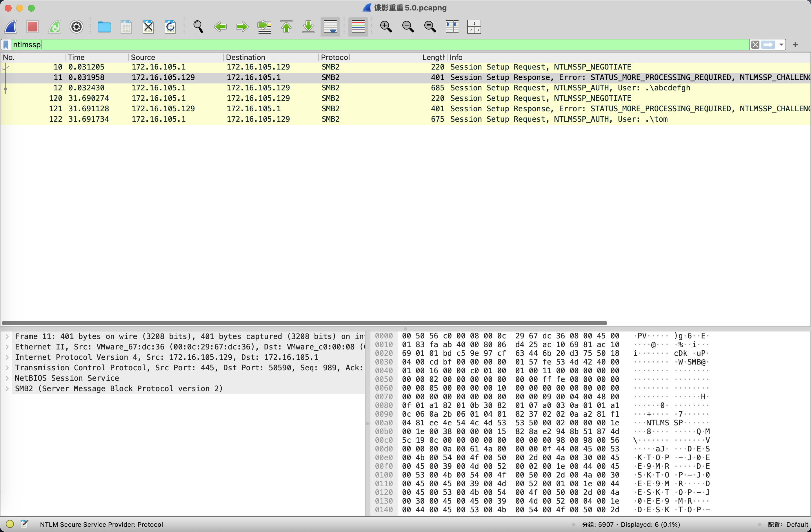The height and width of the screenshot is (532, 811).
Task: Jump to the first packet
Action: click(x=287, y=27)
